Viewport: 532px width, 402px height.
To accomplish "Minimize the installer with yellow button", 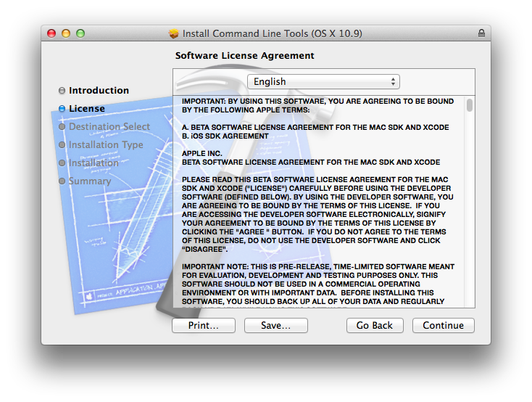I will (x=66, y=33).
